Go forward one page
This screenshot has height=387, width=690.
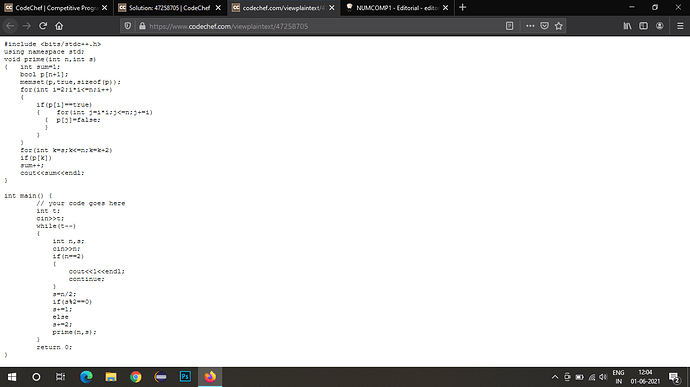[27, 26]
